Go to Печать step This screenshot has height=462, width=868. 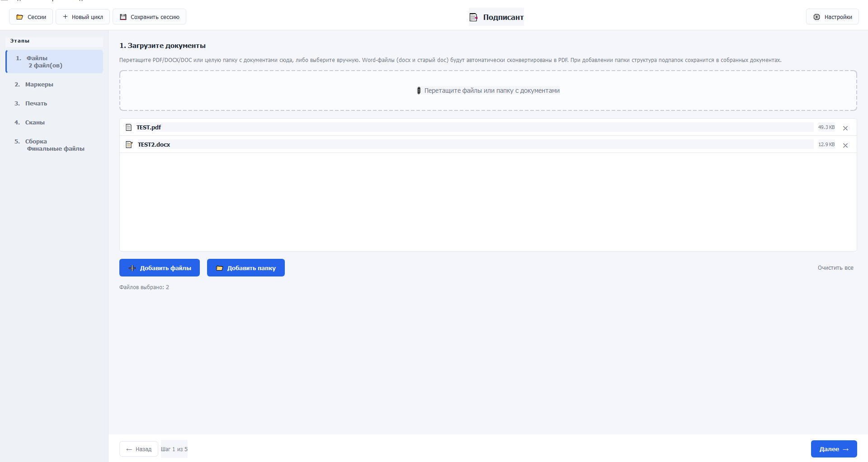coord(55,104)
